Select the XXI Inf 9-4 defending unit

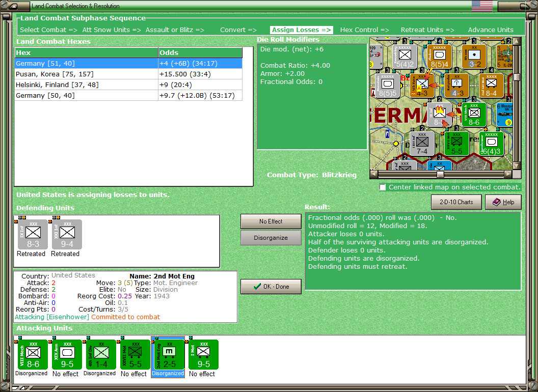(x=67, y=234)
